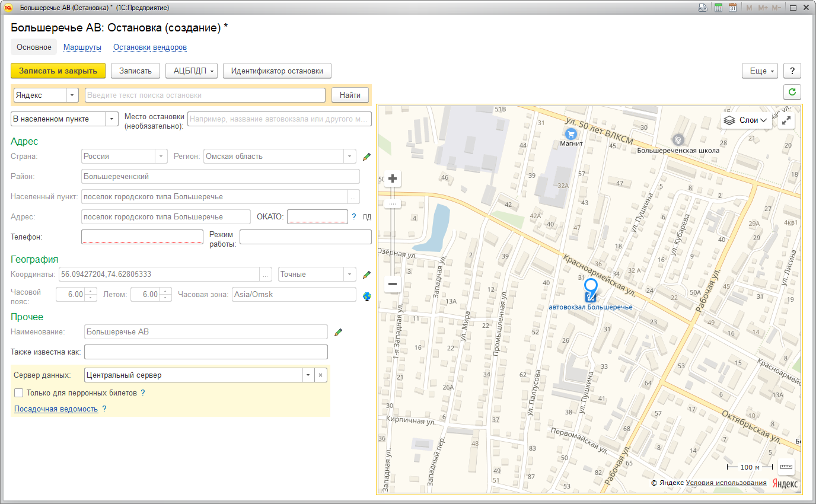Toggle fullscreen map expand icon
The image size is (816, 504).
tap(786, 120)
